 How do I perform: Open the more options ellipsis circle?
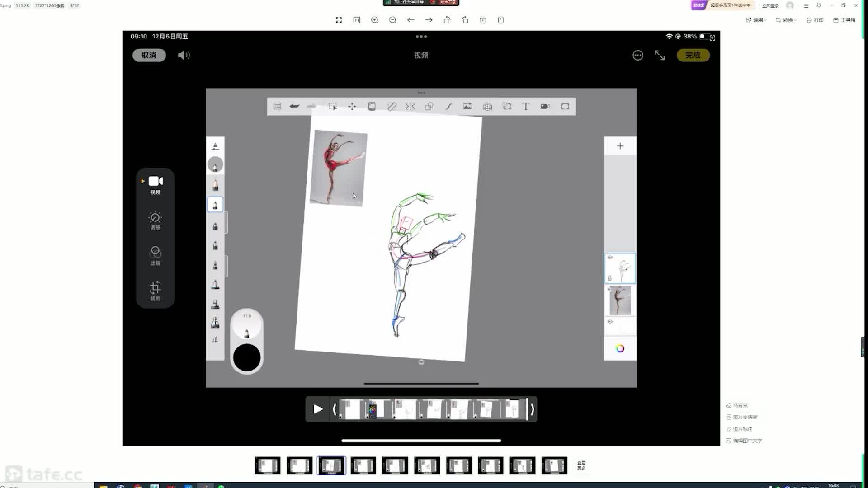pyautogui.click(x=637, y=55)
